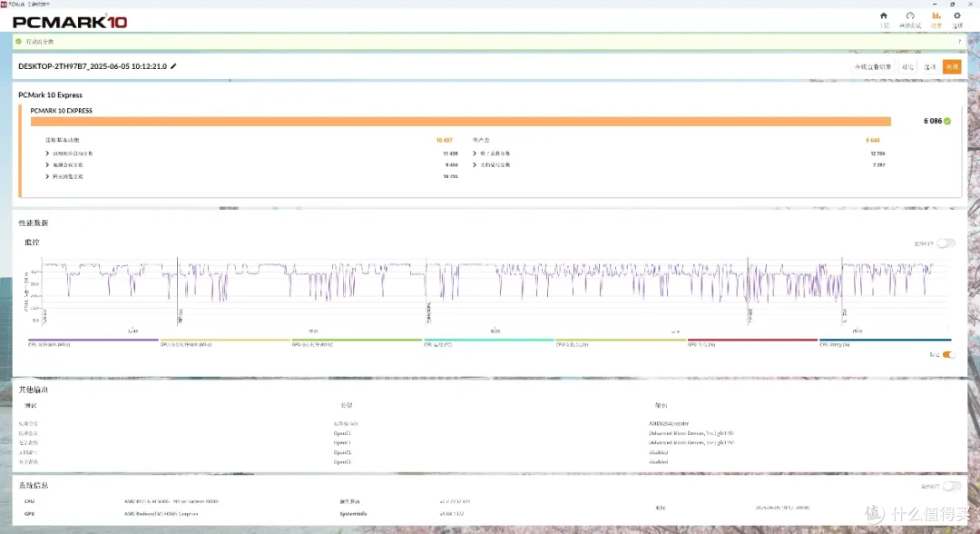Click the first dashed marker line in the chart
Image resolution: width=980 pixels, height=534 pixels.
(x=178, y=291)
